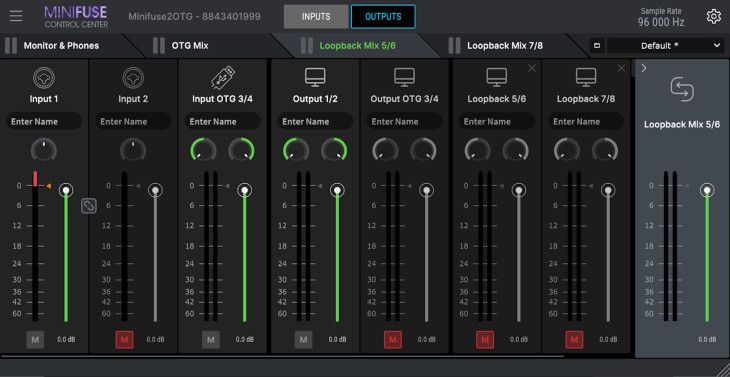Unmute Loopback 7/8 channel
The image size is (730, 377).
click(x=574, y=340)
